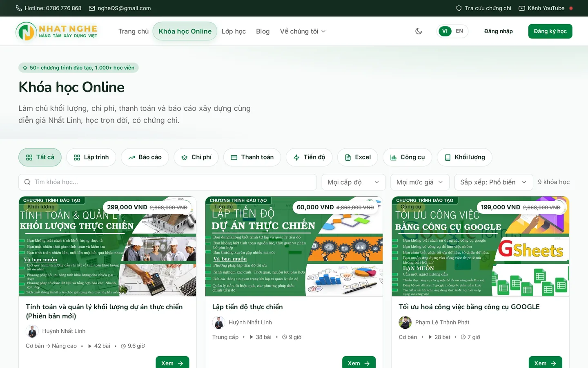Click the 50+ chương trình đào tạo badge
The width and height of the screenshot is (588, 368).
(x=78, y=68)
